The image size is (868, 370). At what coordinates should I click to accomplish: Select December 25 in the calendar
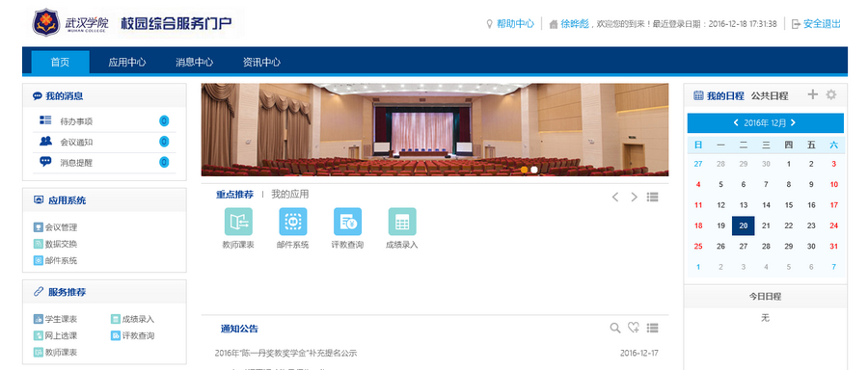[698, 246]
